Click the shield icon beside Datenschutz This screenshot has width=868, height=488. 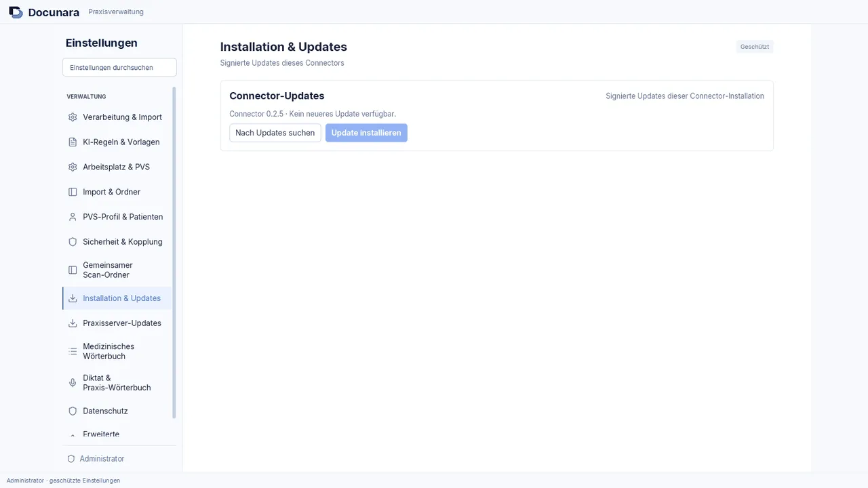(x=73, y=411)
